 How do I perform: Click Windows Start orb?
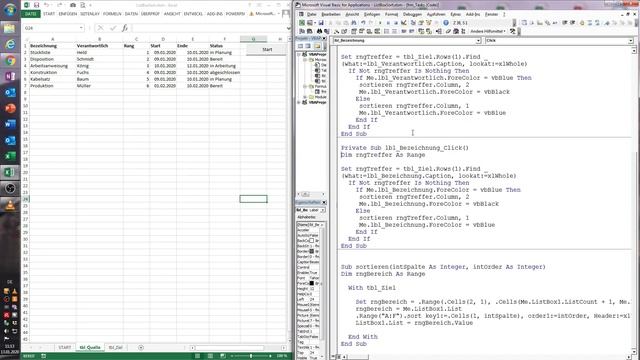[10, 9]
